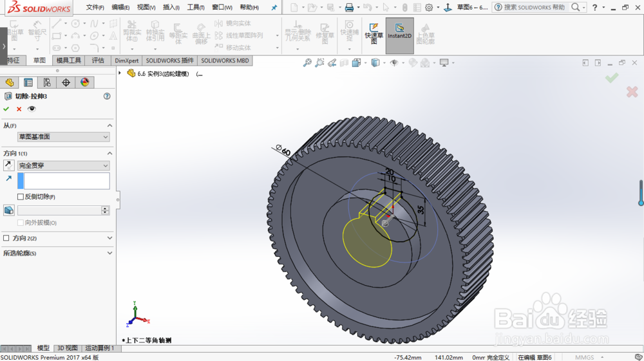
Task: Switch to the 草图 ribbon tab
Action: point(39,60)
